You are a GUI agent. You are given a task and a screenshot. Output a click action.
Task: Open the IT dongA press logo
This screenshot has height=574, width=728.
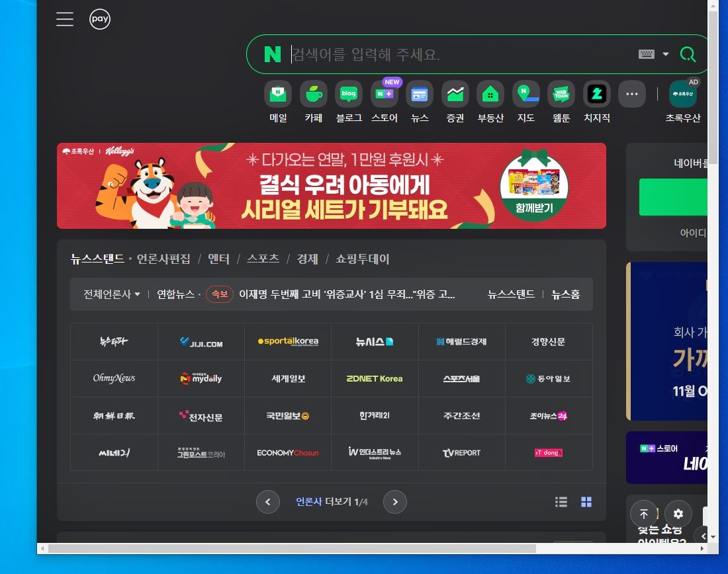(x=549, y=452)
